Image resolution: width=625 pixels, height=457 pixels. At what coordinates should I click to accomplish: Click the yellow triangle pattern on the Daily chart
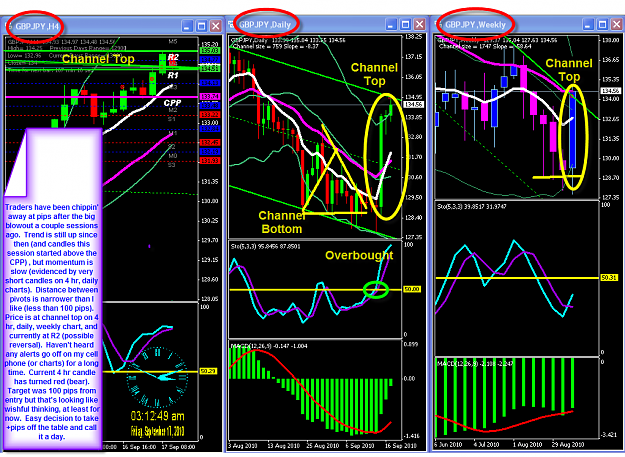(335, 170)
